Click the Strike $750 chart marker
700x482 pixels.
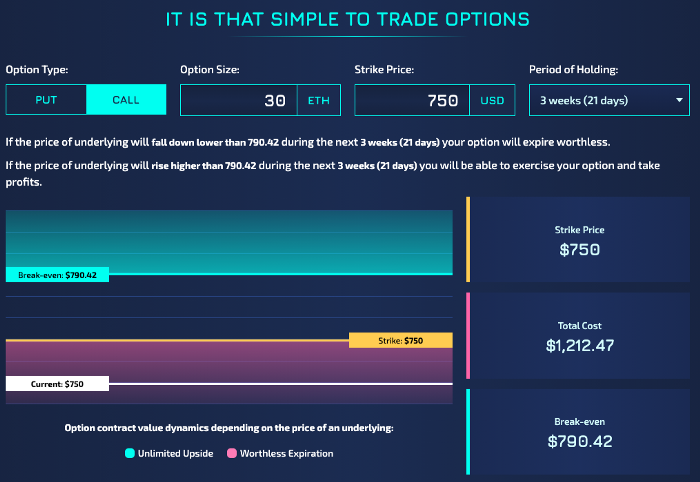tap(400, 341)
